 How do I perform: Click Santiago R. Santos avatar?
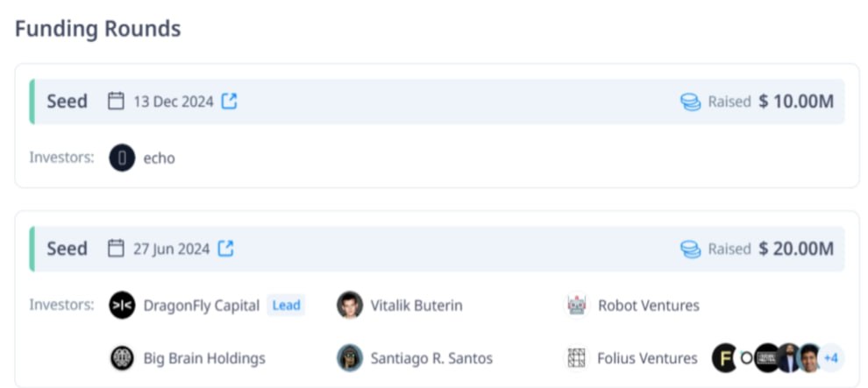tap(350, 358)
